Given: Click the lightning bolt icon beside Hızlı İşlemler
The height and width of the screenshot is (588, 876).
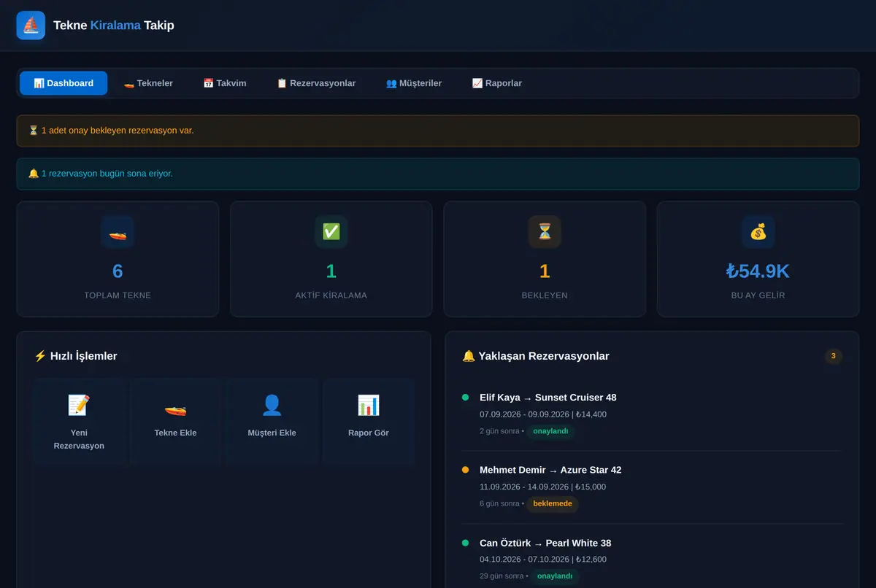Looking at the screenshot, I should click(x=40, y=356).
